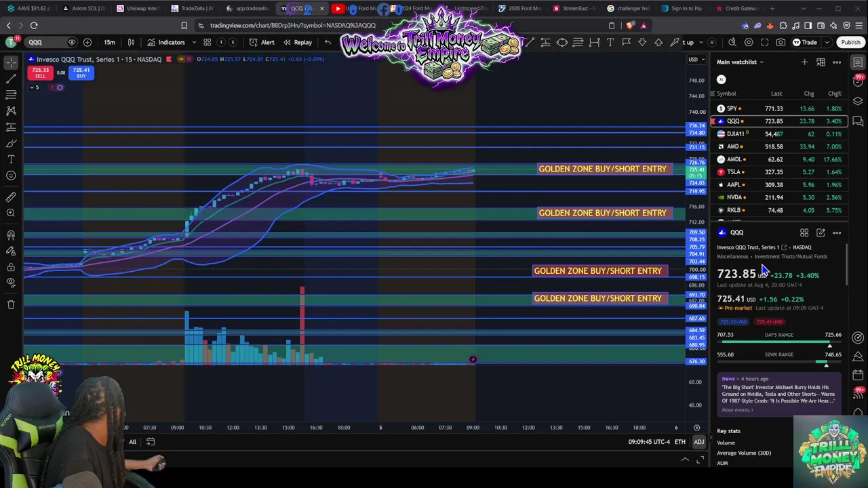
Task: Switch to the Uniswap Interface browser tab
Action: [x=138, y=9]
